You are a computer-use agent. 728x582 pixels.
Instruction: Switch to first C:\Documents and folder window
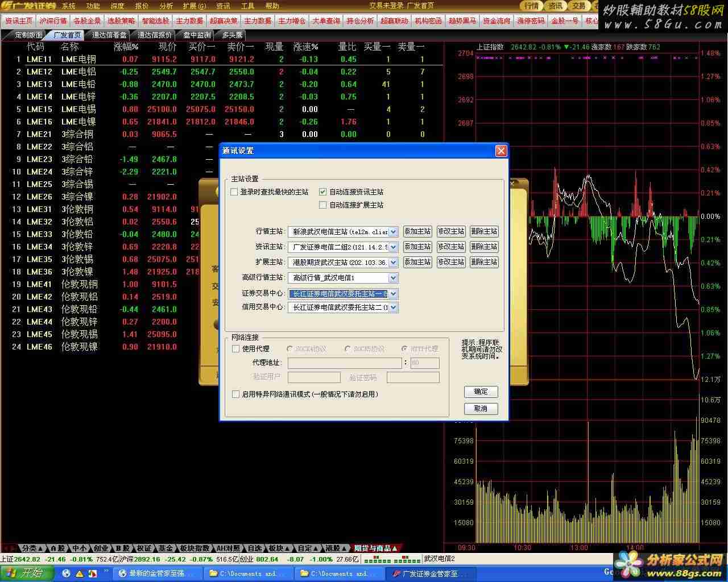tap(247, 573)
